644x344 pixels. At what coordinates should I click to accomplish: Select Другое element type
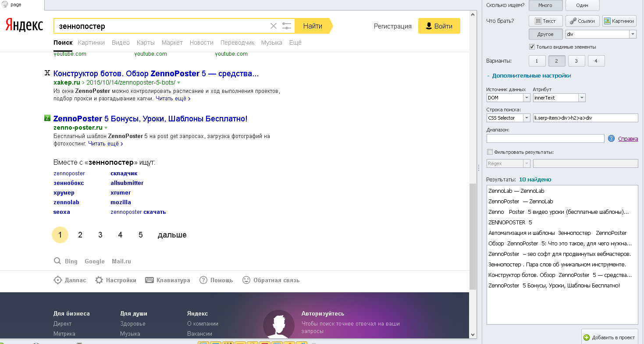(x=545, y=34)
